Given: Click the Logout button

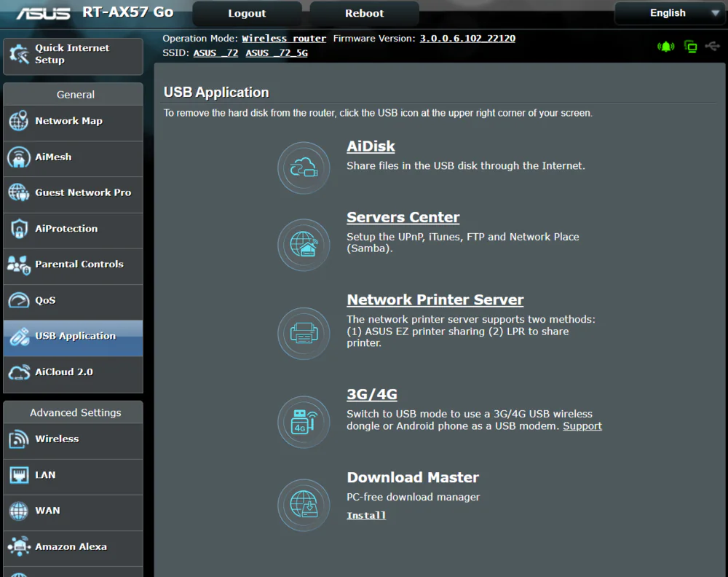Looking at the screenshot, I should pyautogui.click(x=247, y=13).
